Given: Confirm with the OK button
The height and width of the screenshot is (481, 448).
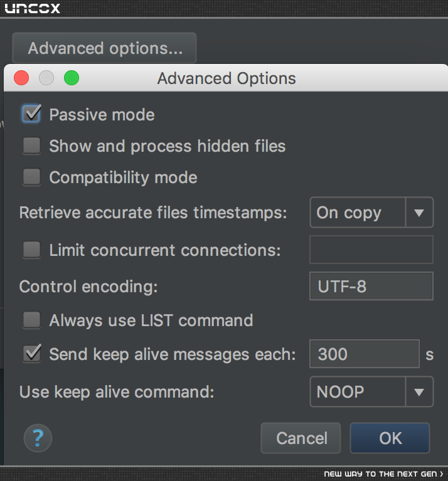Looking at the screenshot, I should [x=390, y=438].
